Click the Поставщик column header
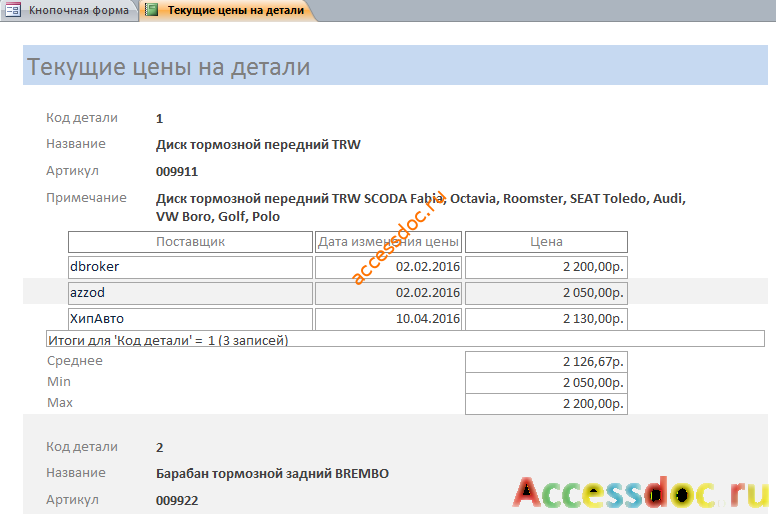The height and width of the screenshot is (514, 776). pos(191,242)
